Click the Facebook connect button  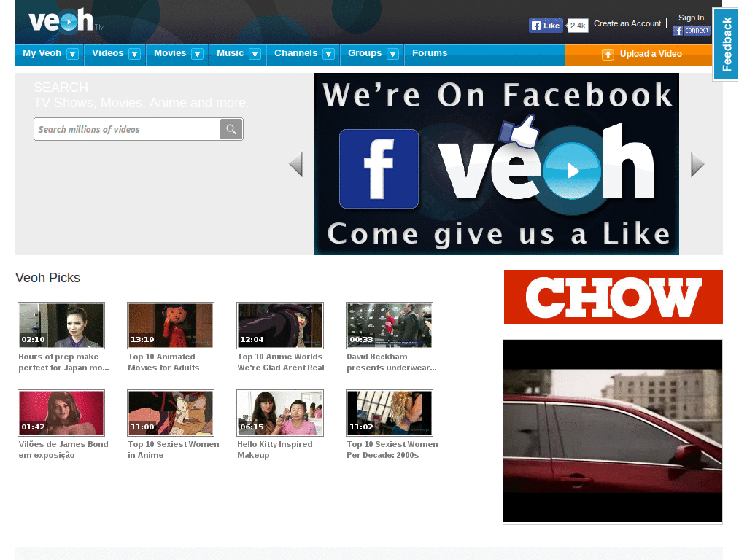pyautogui.click(x=692, y=31)
